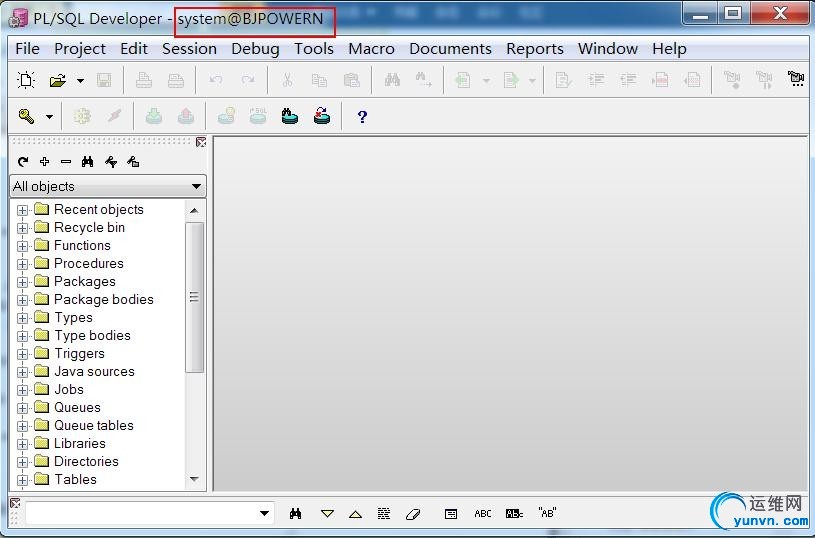815x538 pixels.
Task: Click the blue question mark help icon
Action: (362, 116)
